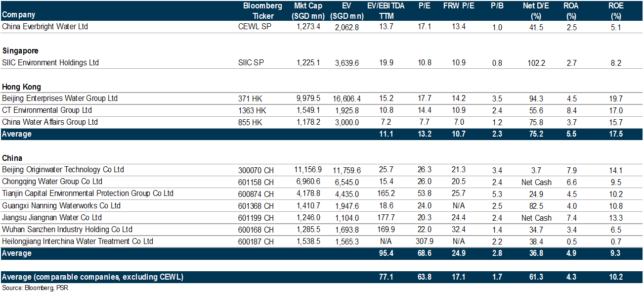This screenshot has height=293, width=644.
Task: Select the "Singapore" section heading
Action: tap(20, 50)
